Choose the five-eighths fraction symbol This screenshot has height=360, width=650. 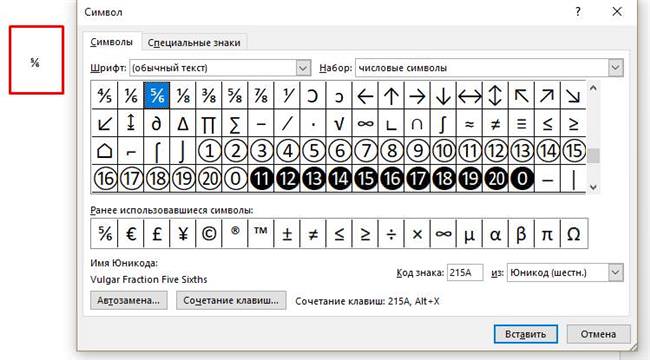(235, 96)
